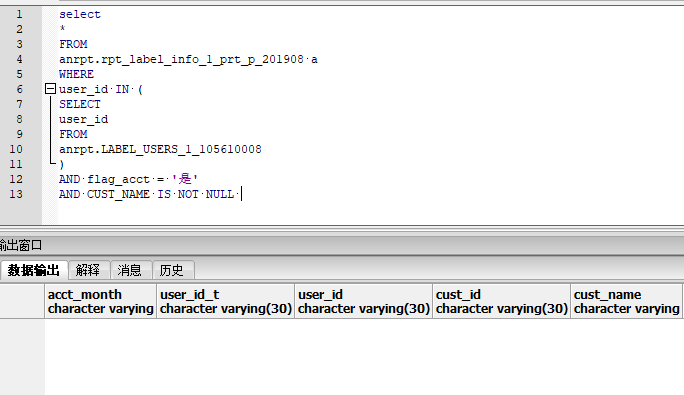
Task: Click the splitter between editor and output pane
Action: coord(342,230)
